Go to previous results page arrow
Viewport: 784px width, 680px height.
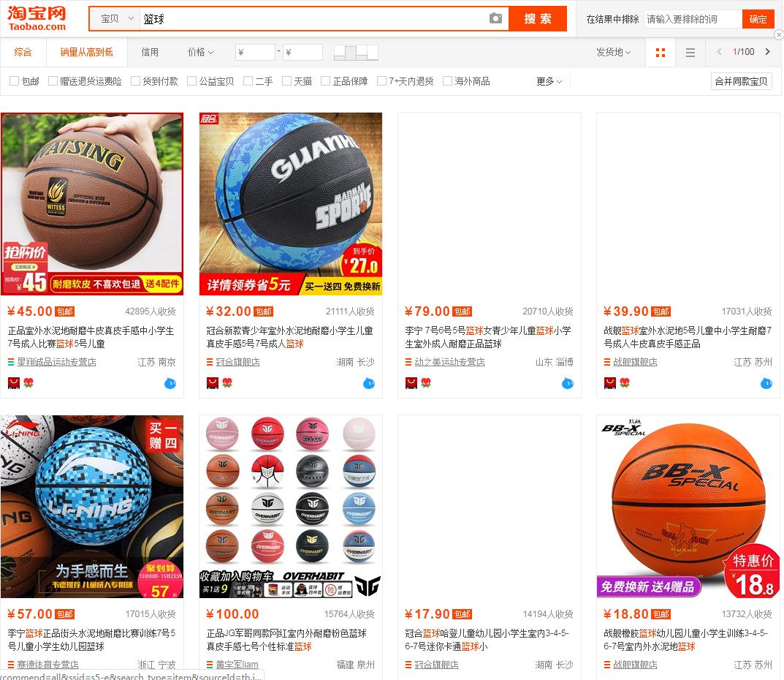(x=719, y=51)
